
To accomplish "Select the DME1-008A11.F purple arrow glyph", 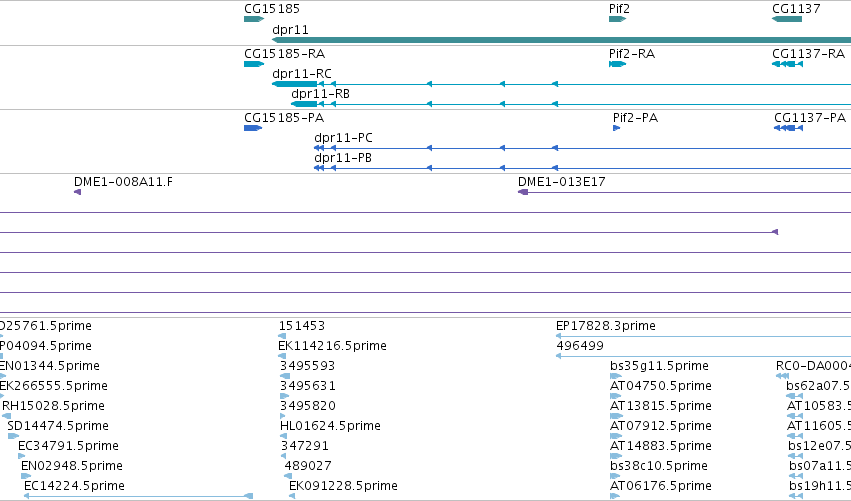I will tap(78, 192).
